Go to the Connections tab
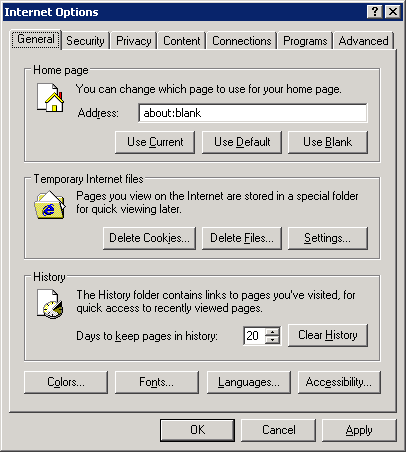The height and width of the screenshot is (452, 406). tap(242, 41)
